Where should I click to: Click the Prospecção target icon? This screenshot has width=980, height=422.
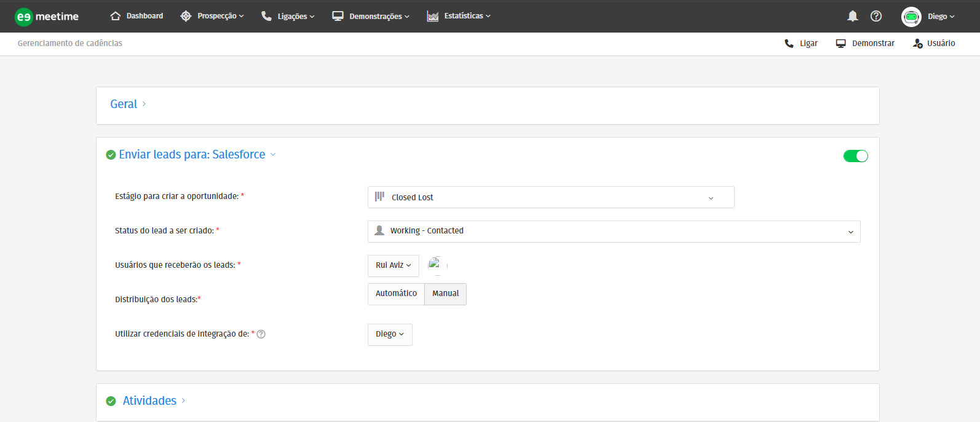coord(186,16)
